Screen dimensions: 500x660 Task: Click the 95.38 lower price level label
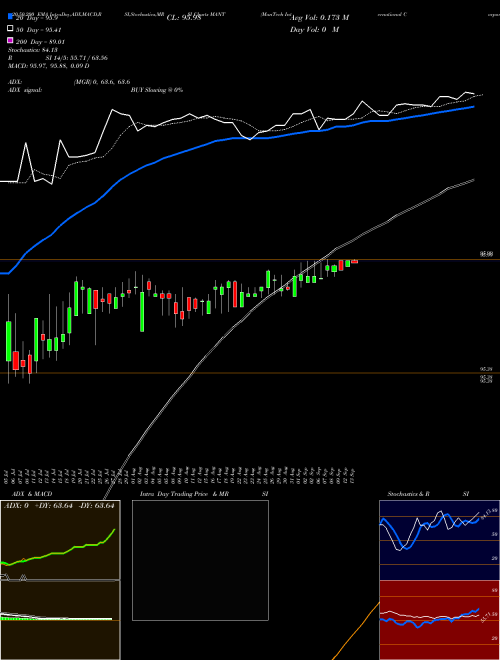point(487,369)
